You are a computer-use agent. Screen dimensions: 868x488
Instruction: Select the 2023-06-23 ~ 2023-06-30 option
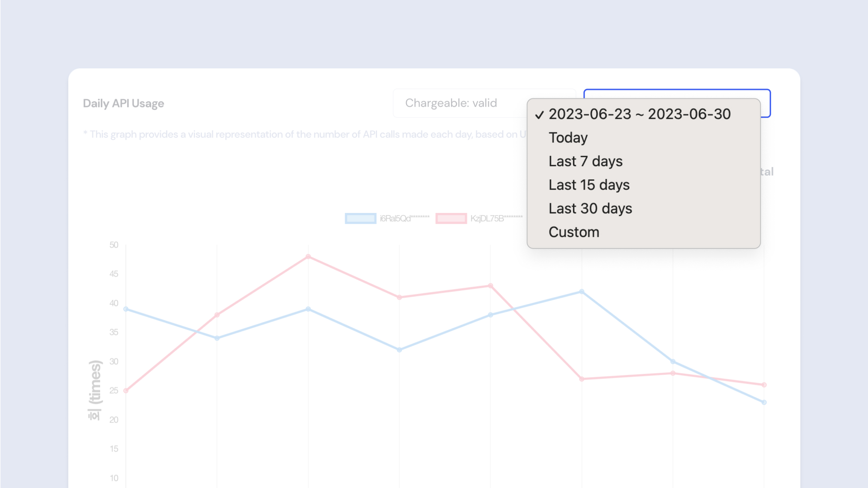tap(643, 114)
